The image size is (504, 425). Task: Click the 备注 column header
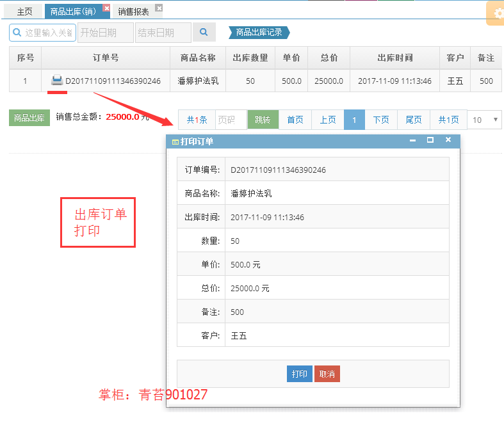485,58
